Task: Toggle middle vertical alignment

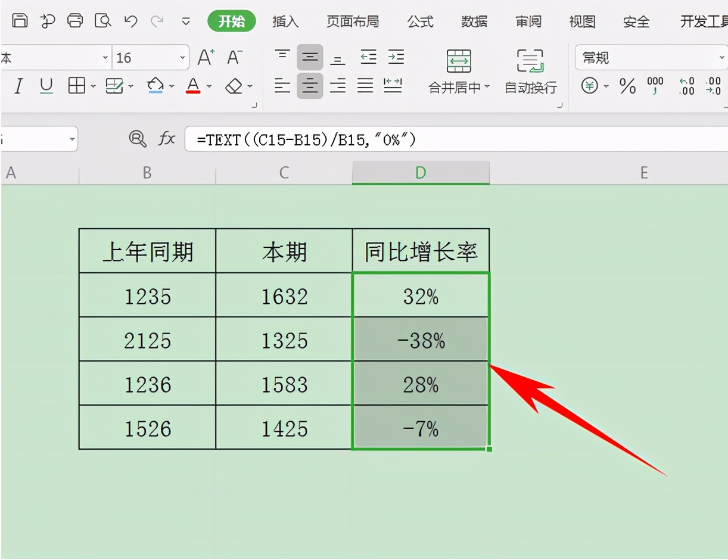Action: pyautogui.click(x=310, y=57)
